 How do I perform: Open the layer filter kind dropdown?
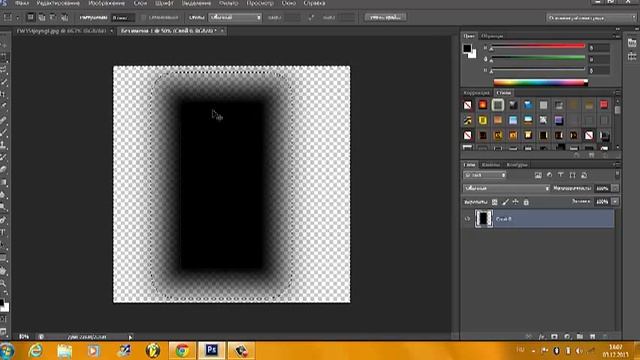pyautogui.click(x=485, y=175)
